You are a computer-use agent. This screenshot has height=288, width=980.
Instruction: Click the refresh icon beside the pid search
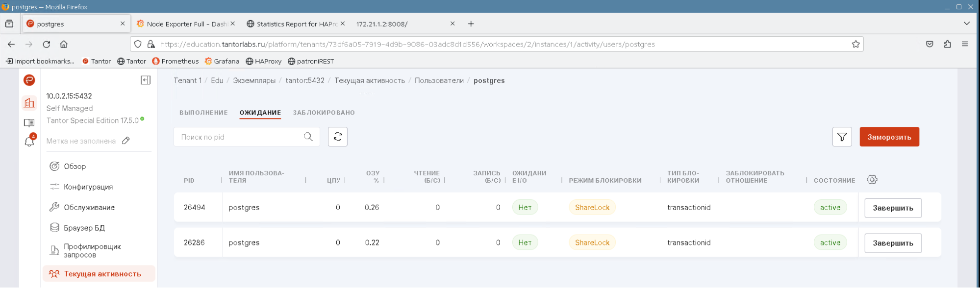click(x=337, y=137)
